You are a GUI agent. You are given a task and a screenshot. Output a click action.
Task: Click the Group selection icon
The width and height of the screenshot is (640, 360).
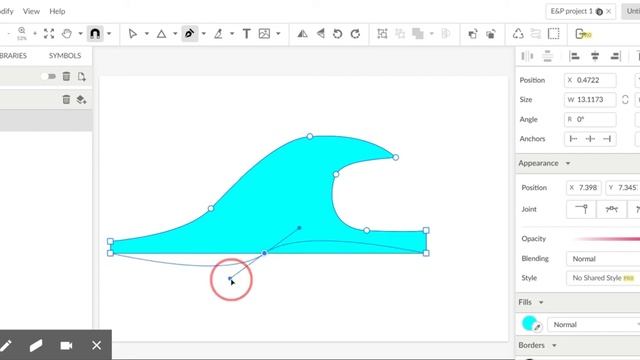(382, 33)
